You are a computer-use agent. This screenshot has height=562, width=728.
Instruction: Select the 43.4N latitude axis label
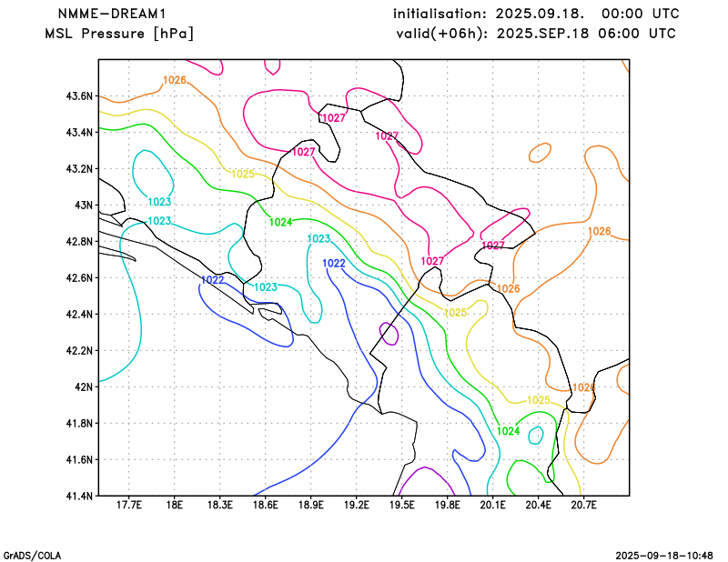tap(79, 132)
